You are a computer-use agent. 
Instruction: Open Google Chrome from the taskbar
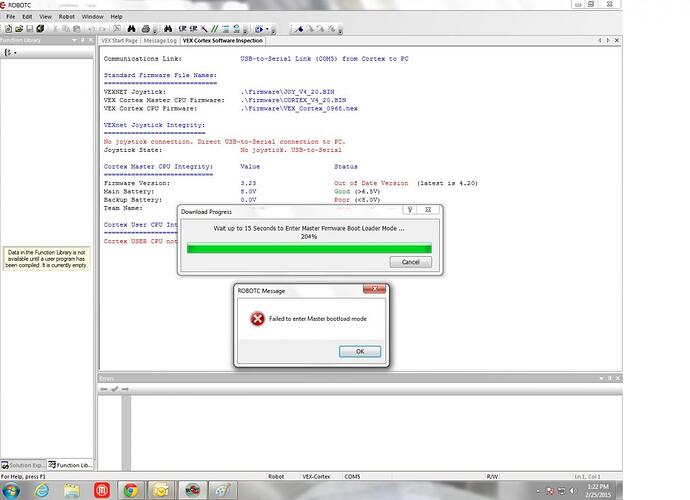(130, 490)
